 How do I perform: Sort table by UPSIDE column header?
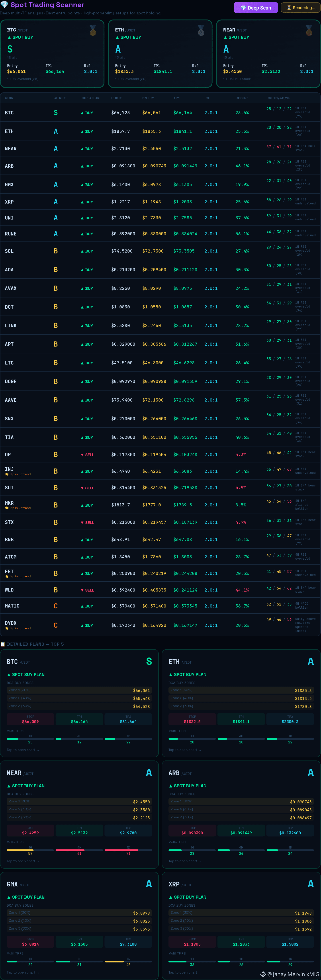coord(242,98)
